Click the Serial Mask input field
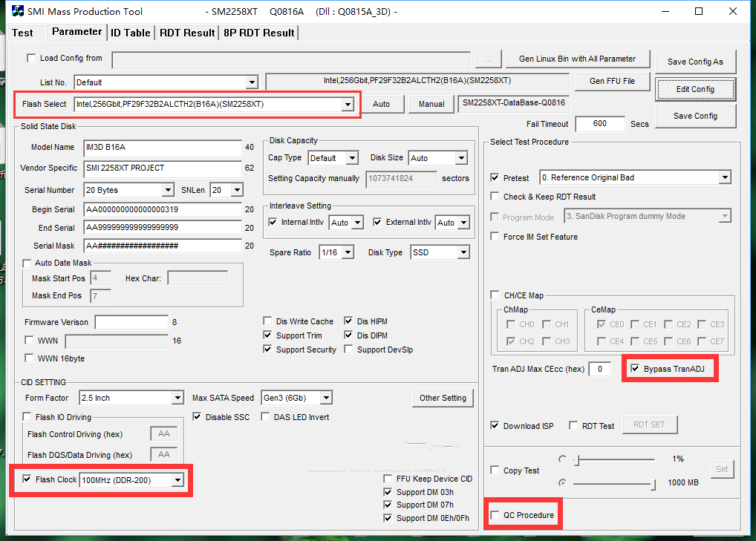The width and height of the screenshot is (756, 541). click(x=163, y=246)
